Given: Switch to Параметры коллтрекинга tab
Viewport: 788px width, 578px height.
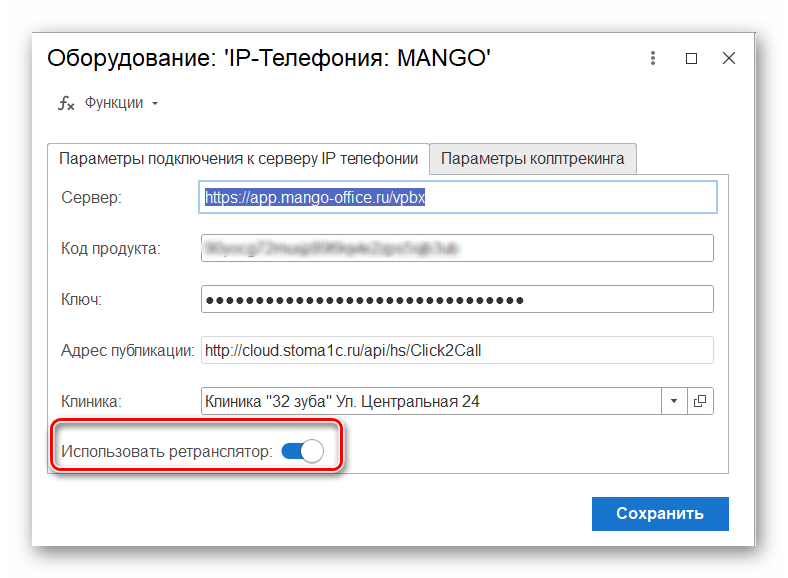Looking at the screenshot, I should (533, 159).
